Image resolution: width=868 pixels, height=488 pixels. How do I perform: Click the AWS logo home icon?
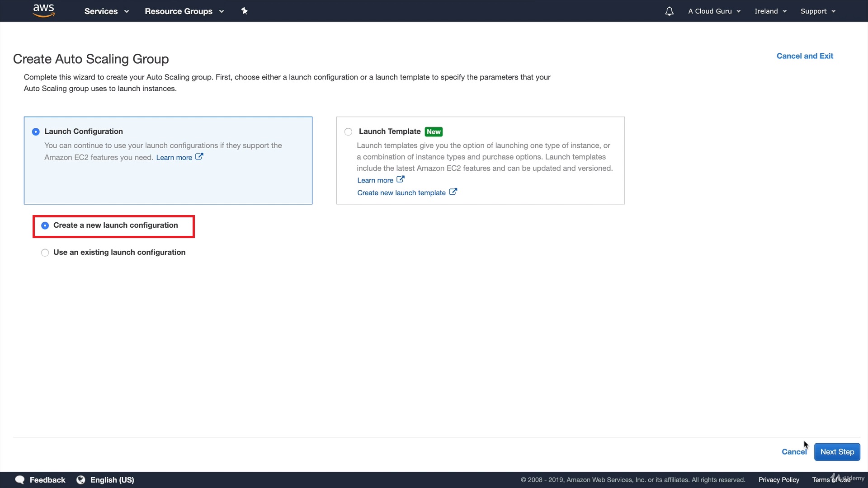pos(43,10)
